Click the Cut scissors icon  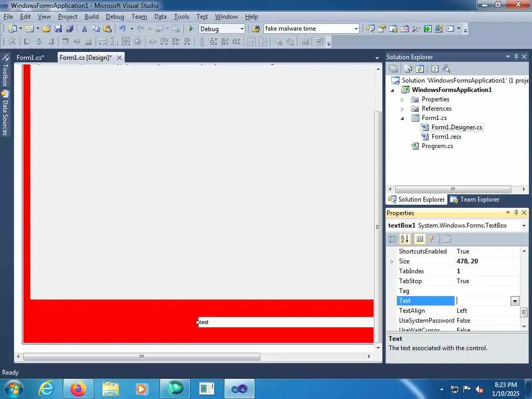coord(85,29)
